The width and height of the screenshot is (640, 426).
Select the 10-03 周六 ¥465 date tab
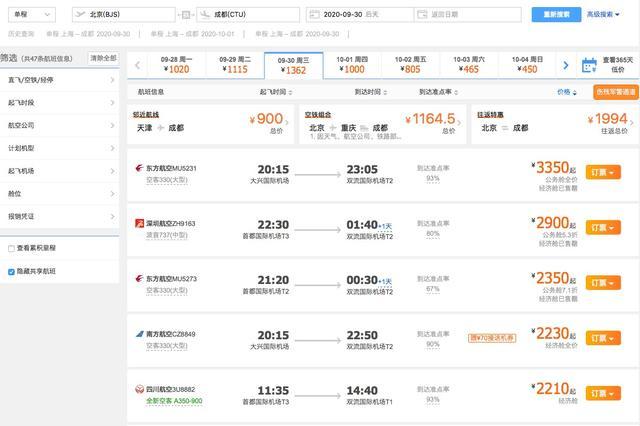tap(469, 65)
